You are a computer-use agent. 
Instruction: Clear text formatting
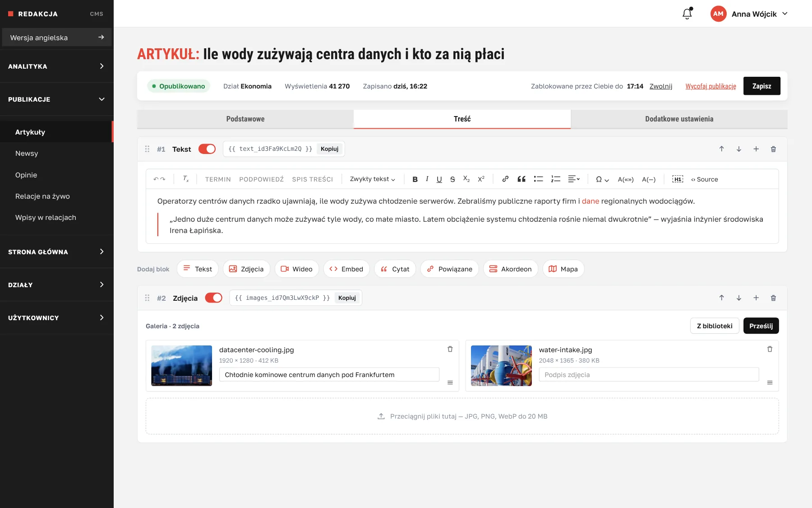186,179
